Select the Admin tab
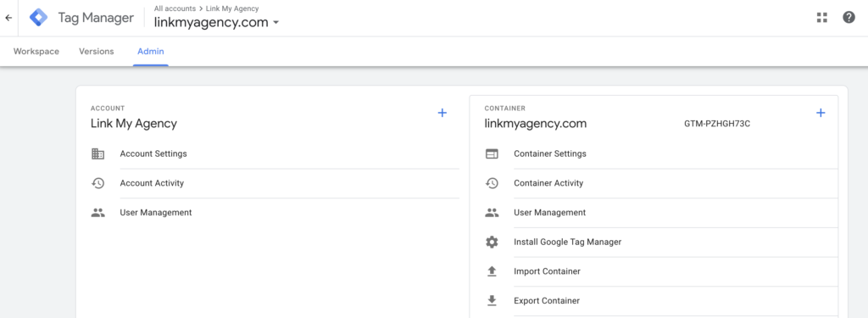The width and height of the screenshot is (868, 318). [x=151, y=52]
